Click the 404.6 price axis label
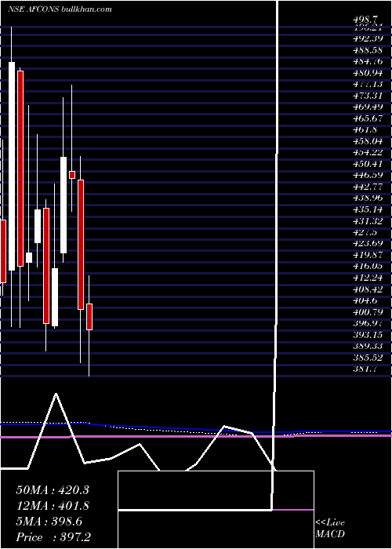 coord(365,301)
